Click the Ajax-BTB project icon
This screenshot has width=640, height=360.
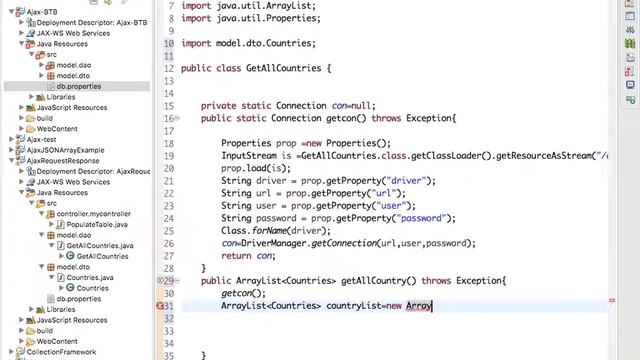(20, 12)
